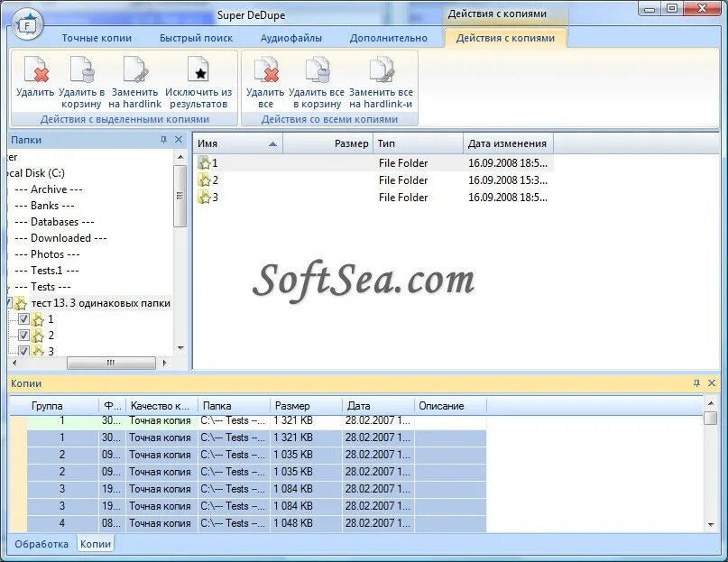Sort file list by Размер column
Image resolution: width=728 pixels, height=562 pixels.
327,143
